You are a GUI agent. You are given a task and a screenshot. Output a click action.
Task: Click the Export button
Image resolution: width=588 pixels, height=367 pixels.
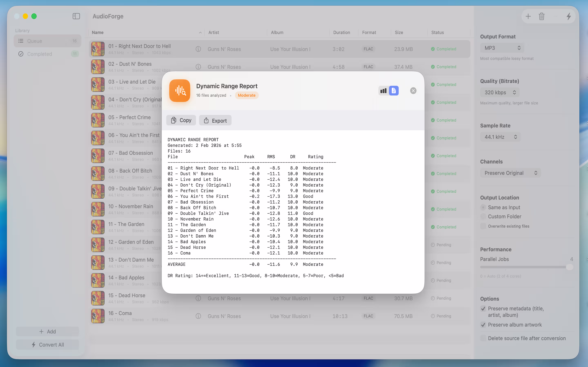(215, 120)
